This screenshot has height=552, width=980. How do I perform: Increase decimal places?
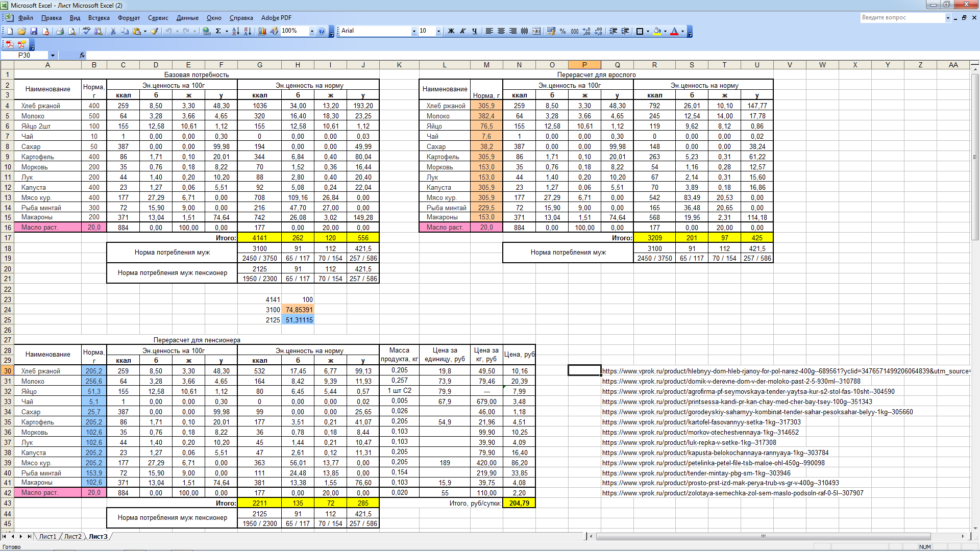pos(586,31)
